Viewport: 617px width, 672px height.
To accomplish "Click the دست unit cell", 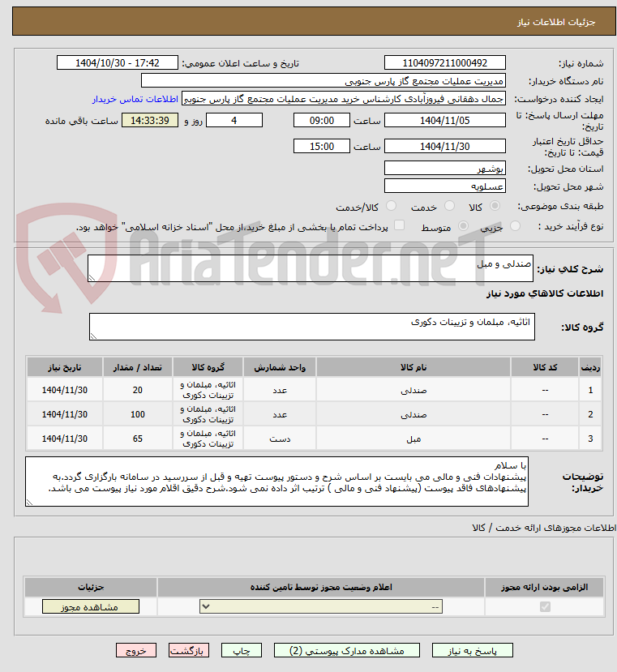I will point(280,439).
